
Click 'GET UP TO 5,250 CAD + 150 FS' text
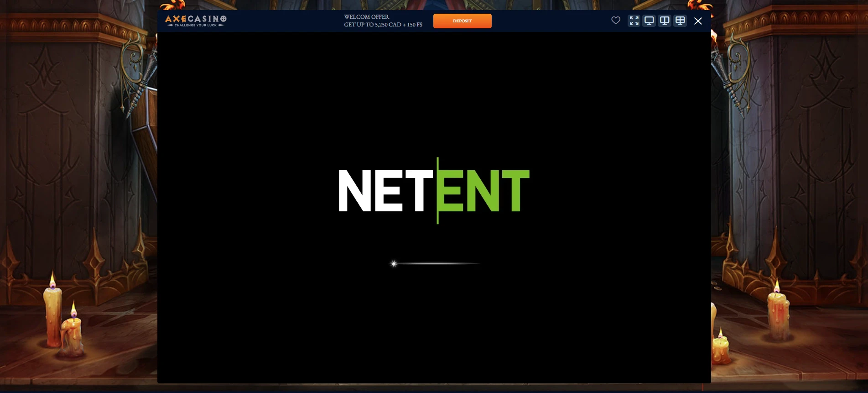click(x=383, y=25)
